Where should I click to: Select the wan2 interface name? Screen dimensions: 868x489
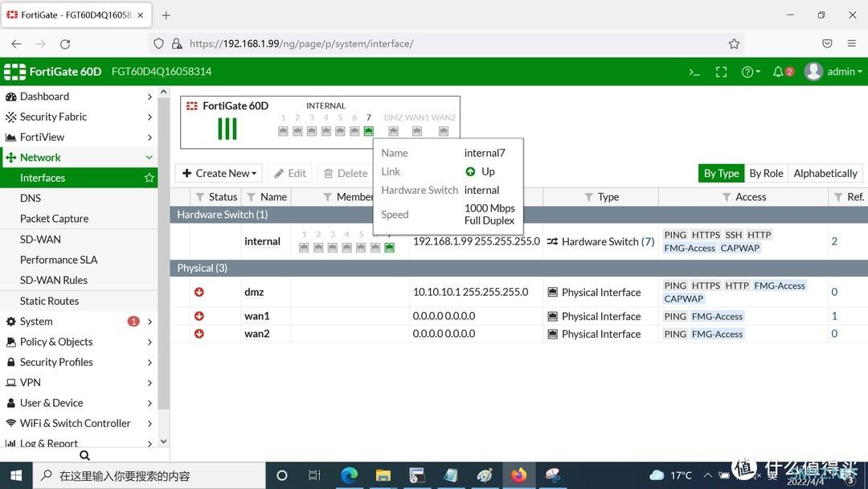257,334
